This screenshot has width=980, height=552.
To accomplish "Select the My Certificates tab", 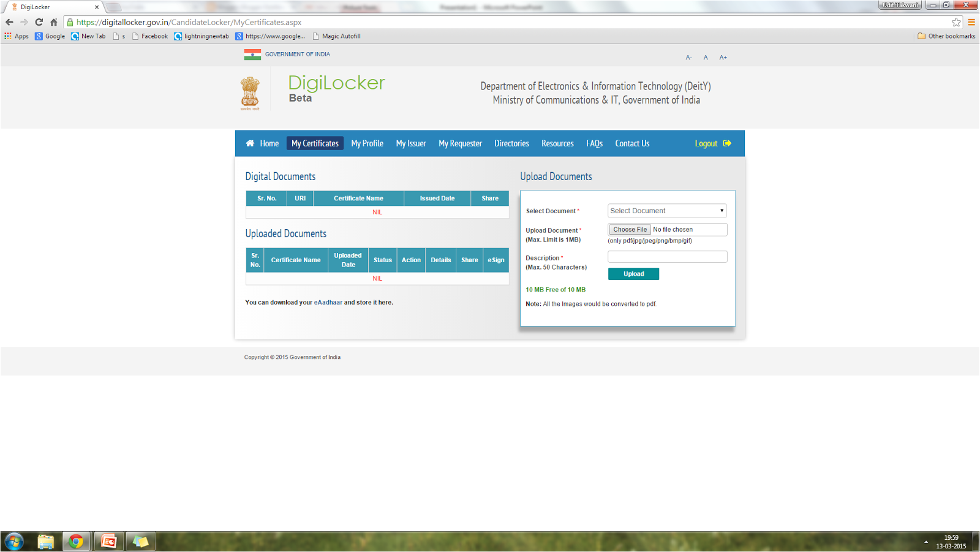I will pyautogui.click(x=315, y=143).
